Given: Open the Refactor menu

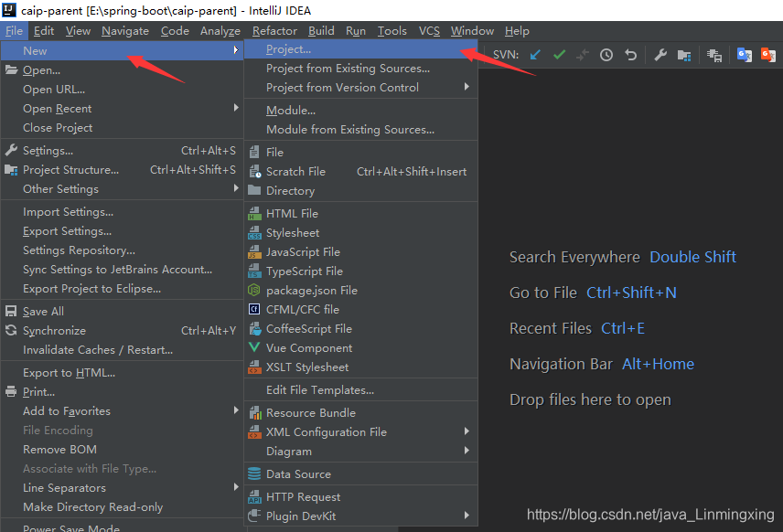Looking at the screenshot, I should 274,31.
